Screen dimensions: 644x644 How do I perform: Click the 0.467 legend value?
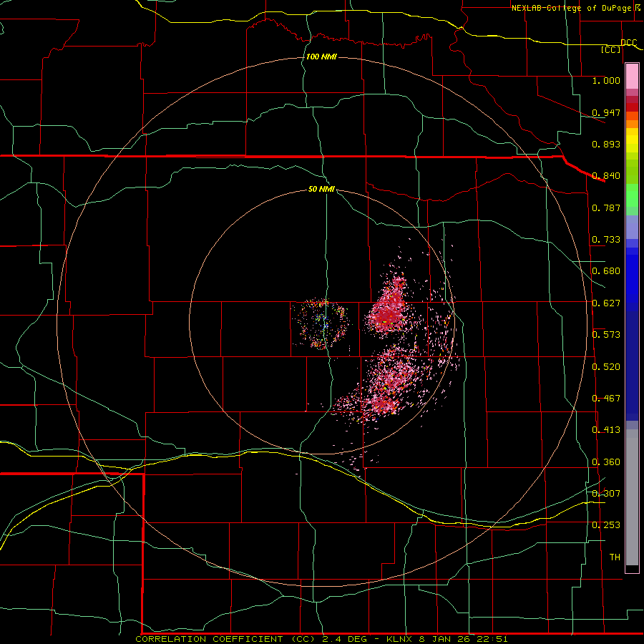pyautogui.click(x=606, y=399)
